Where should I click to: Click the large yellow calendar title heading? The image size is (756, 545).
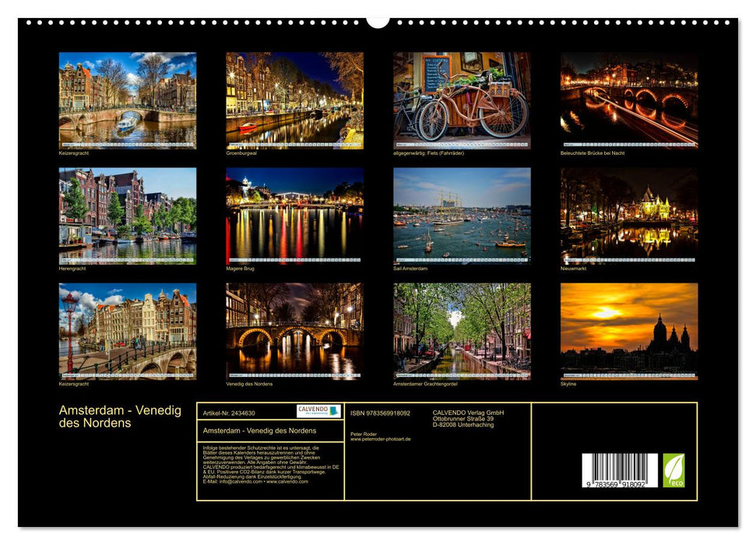tap(120, 417)
